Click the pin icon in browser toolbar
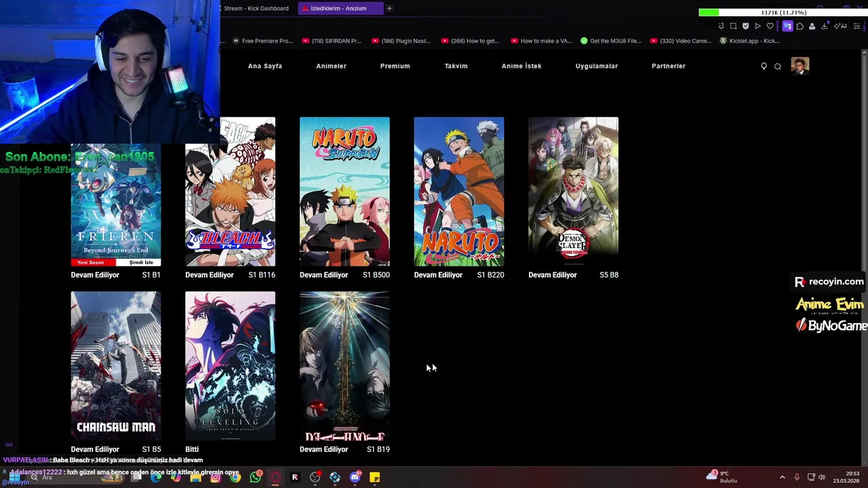The height and width of the screenshot is (488, 868). pos(722,26)
